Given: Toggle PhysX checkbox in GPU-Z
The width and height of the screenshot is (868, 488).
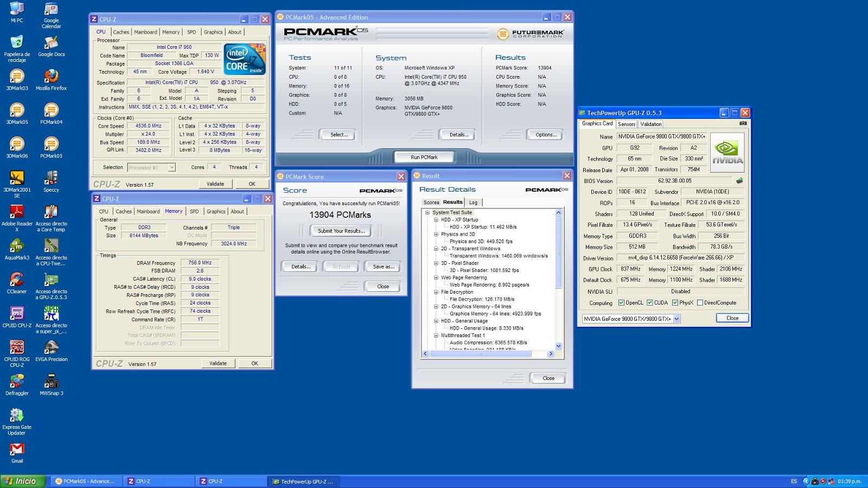Looking at the screenshot, I should (x=675, y=303).
